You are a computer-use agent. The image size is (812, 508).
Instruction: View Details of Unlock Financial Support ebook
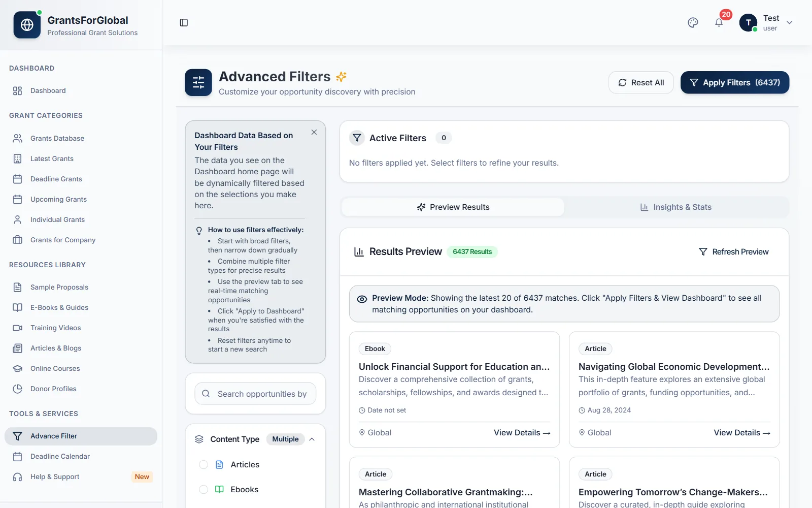pyautogui.click(x=522, y=432)
